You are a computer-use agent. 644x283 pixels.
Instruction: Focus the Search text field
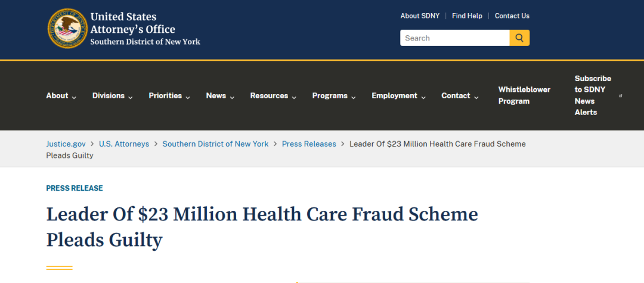pyautogui.click(x=454, y=38)
